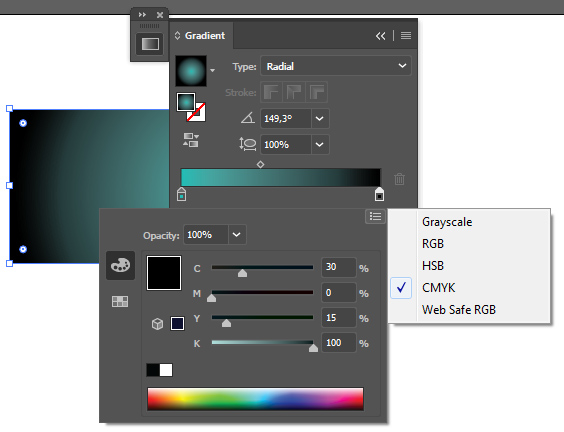Toggle the fill gradient box

[186, 102]
